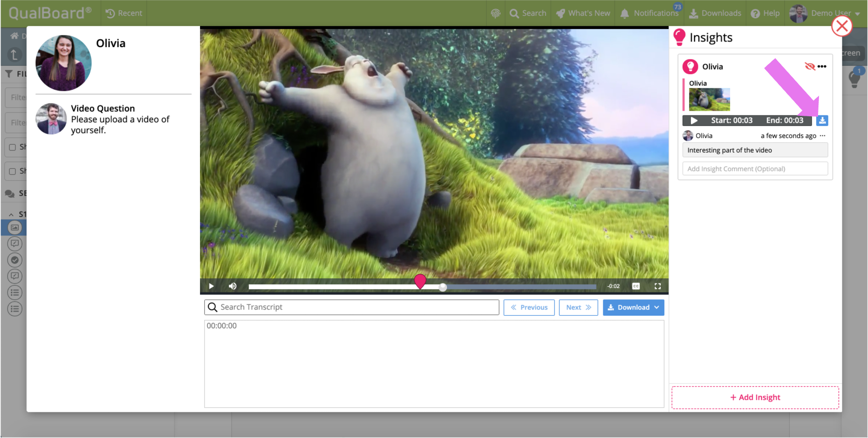Click the Demo User profile picture

coord(798,14)
